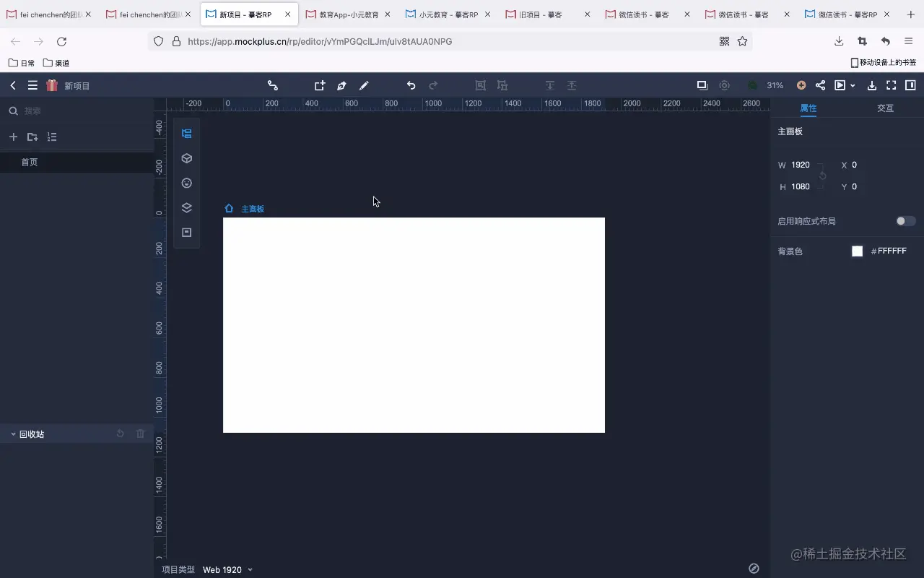This screenshot has height=578, width=924.
Task: Select the 首页 page in list
Action: coord(77,162)
